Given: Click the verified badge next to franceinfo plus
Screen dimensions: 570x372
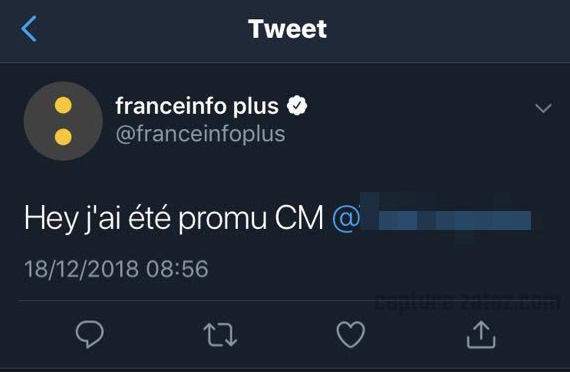Looking at the screenshot, I should (297, 105).
